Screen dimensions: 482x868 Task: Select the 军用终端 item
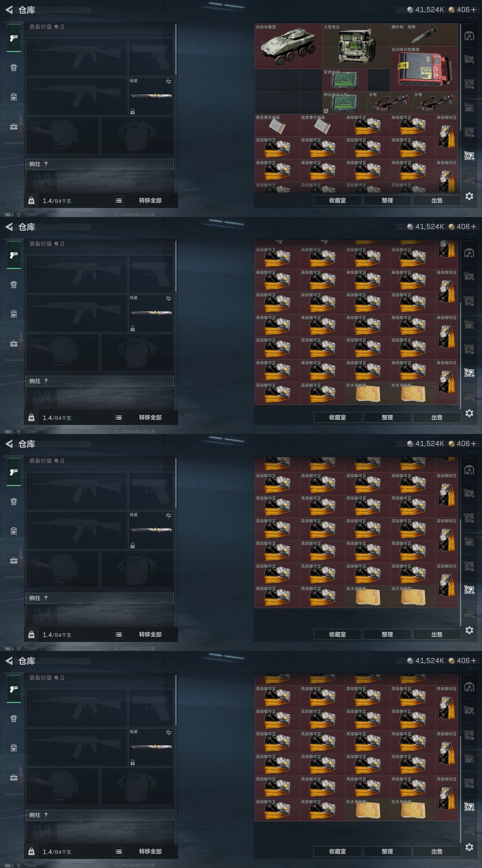coord(345,80)
